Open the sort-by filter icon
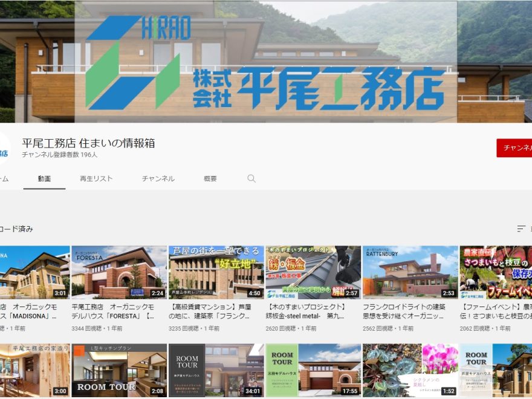Viewport: 532px width, 399px height. pos(521,229)
